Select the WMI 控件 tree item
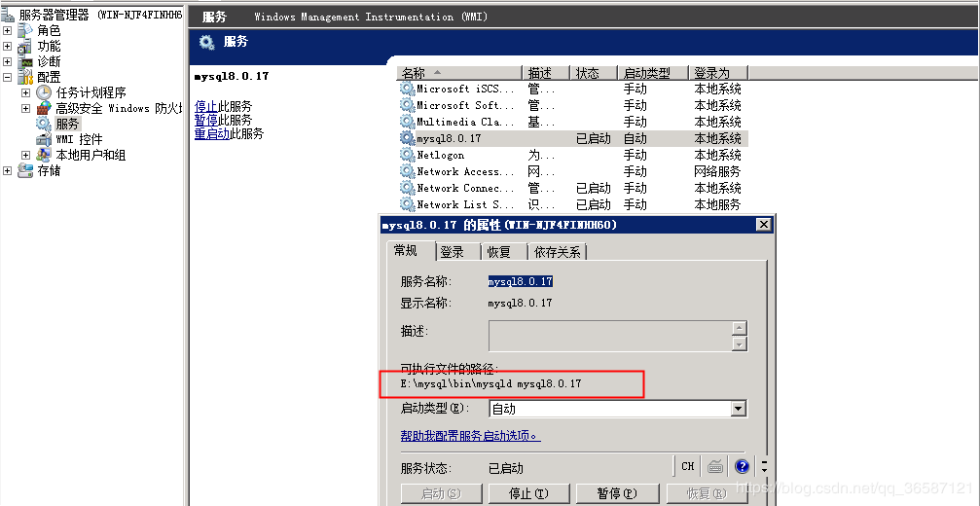 click(x=79, y=139)
